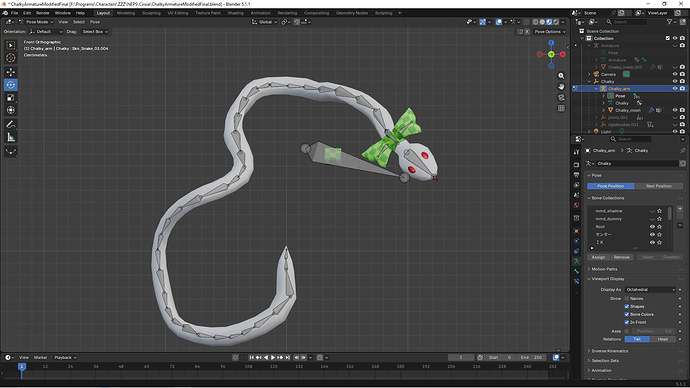This screenshot has height=388, width=690.
Task: Toggle visibility of Camera in outliner
Action: pyautogui.click(x=675, y=74)
